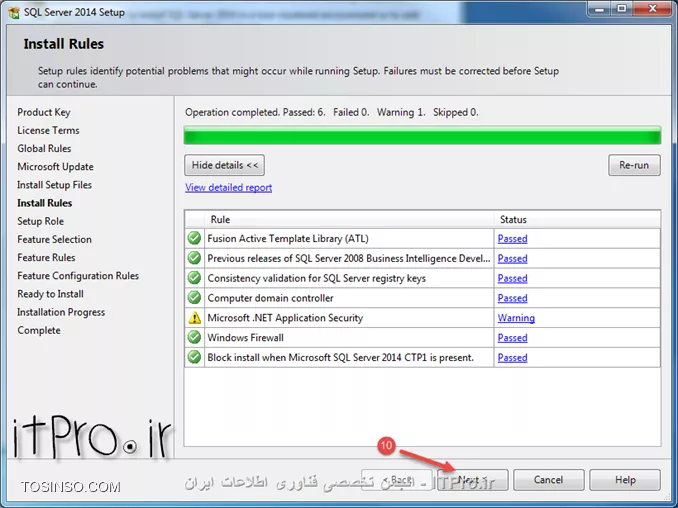Image resolution: width=678 pixels, height=508 pixels.
Task: Select Product Key step in sidebar
Action: click(x=44, y=112)
